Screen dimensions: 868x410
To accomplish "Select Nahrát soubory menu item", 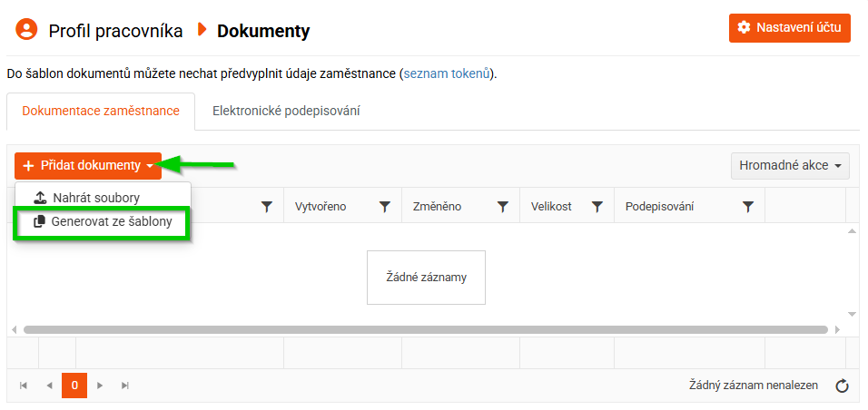I will click(x=95, y=197).
